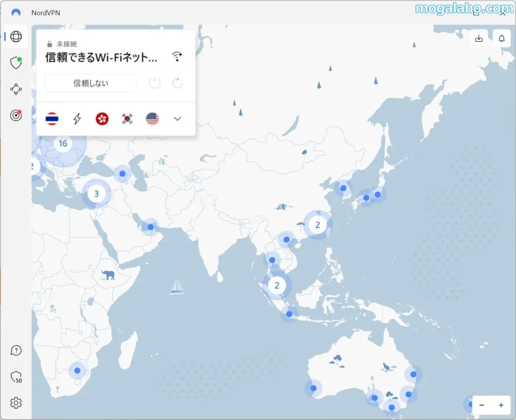The height and width of the screenshot is (420, 516).
Task: Select the lightning bolt quick connect
Action: (77, 119)
